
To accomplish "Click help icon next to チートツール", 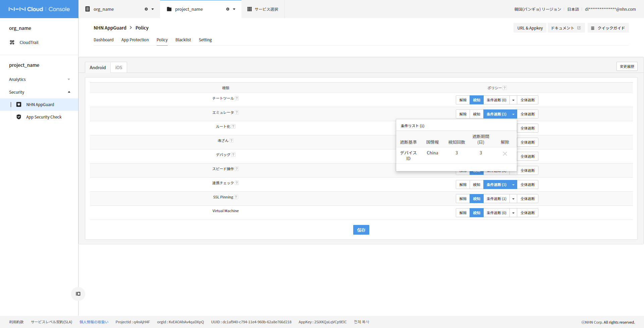I will (237, 98).
